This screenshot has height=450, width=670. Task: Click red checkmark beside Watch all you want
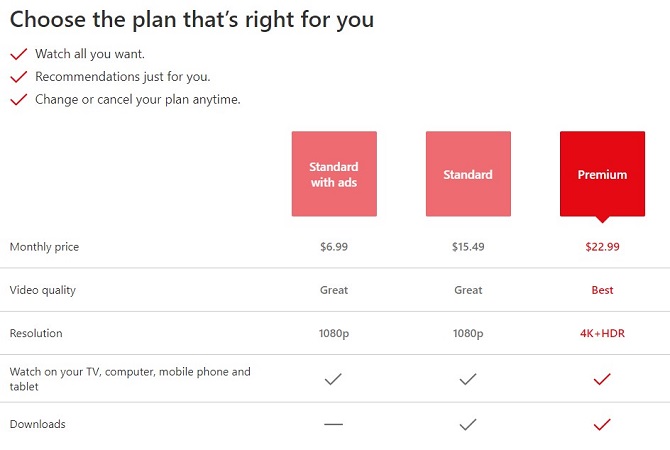coord(18,54)
